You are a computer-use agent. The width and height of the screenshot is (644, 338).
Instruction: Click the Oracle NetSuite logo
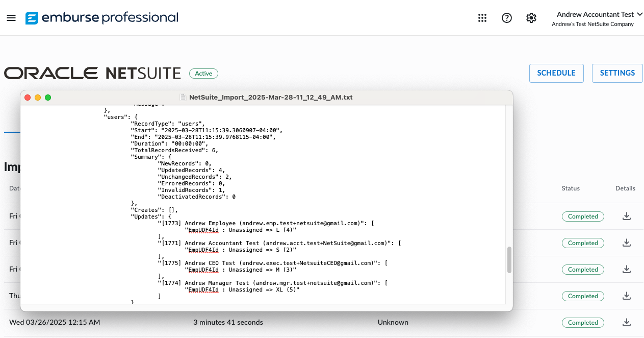[92, 74]
